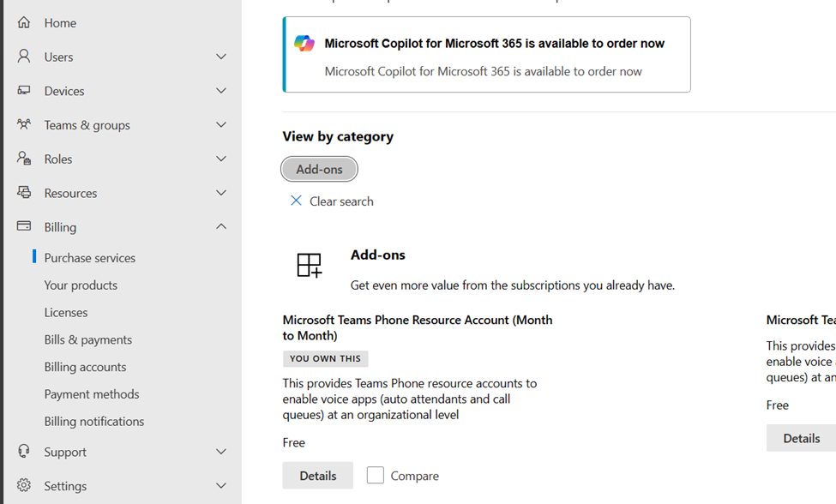The image size is (836, 504).
Task: Click the Settings nav label
Action: (65, 486)
